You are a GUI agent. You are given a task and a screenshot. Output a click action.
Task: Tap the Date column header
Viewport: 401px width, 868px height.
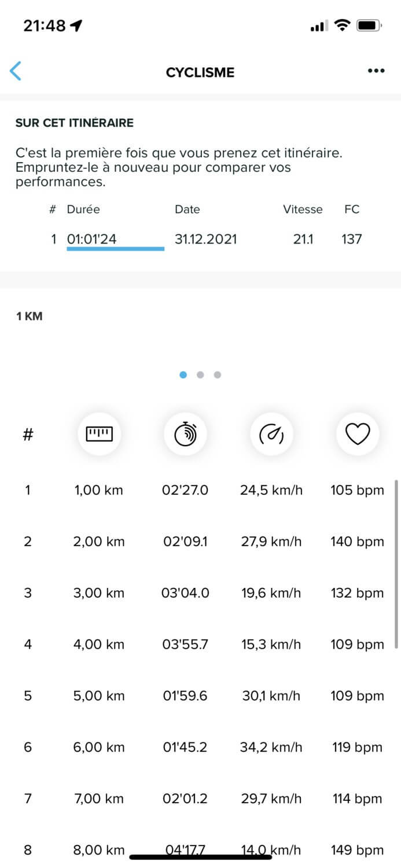click(x=187, y=209)
